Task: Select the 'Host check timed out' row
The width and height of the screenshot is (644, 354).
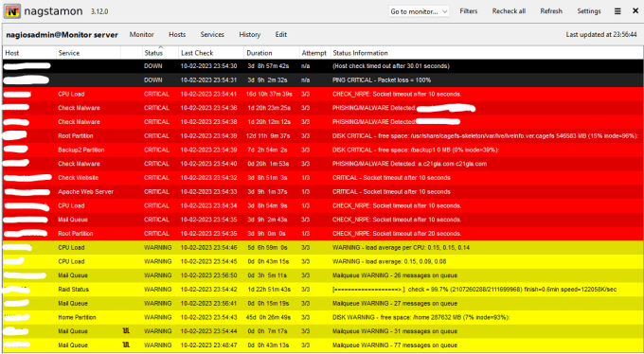Action: pos(323,66)
